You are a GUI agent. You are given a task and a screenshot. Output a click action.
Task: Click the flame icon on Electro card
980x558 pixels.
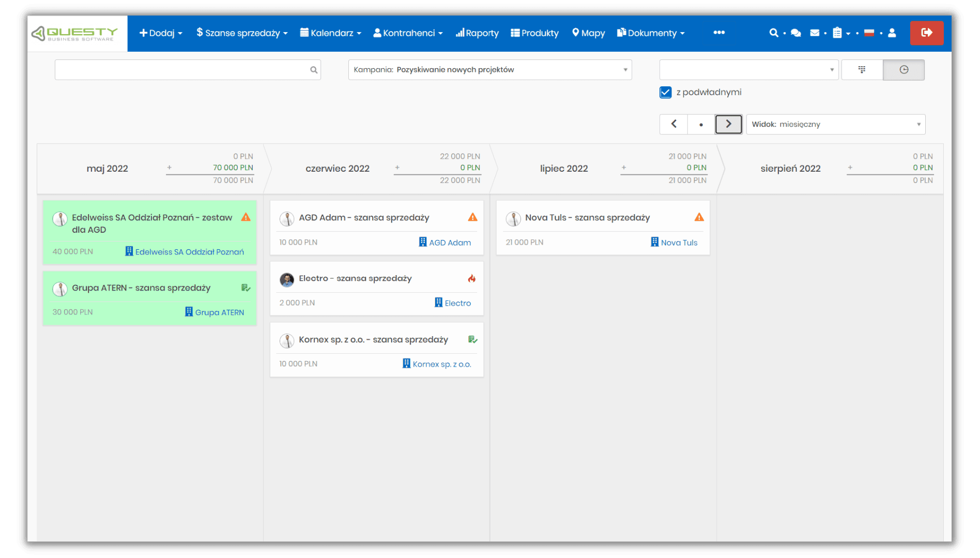(472, 278)
